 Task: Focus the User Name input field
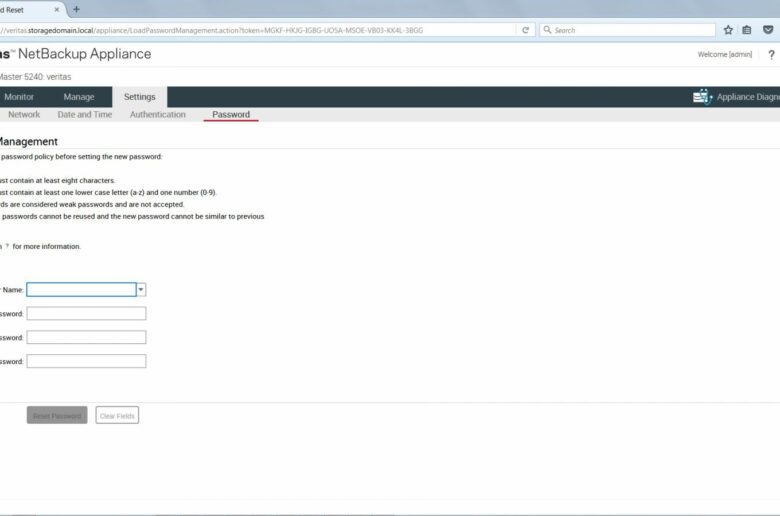pyautogui.click(x=81, y=290)
